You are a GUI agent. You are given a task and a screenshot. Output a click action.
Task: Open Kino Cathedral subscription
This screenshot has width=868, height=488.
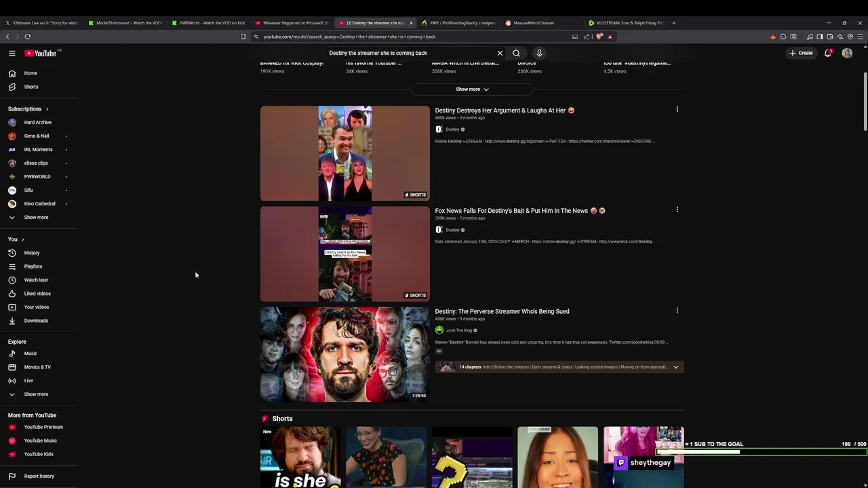(39, 204)
